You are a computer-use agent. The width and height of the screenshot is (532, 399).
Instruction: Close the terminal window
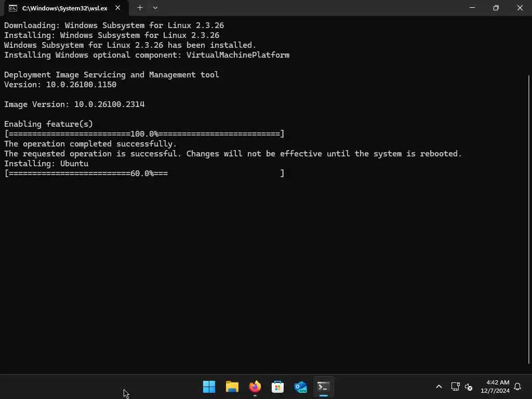pyautogui.click(x=520, y=8)
